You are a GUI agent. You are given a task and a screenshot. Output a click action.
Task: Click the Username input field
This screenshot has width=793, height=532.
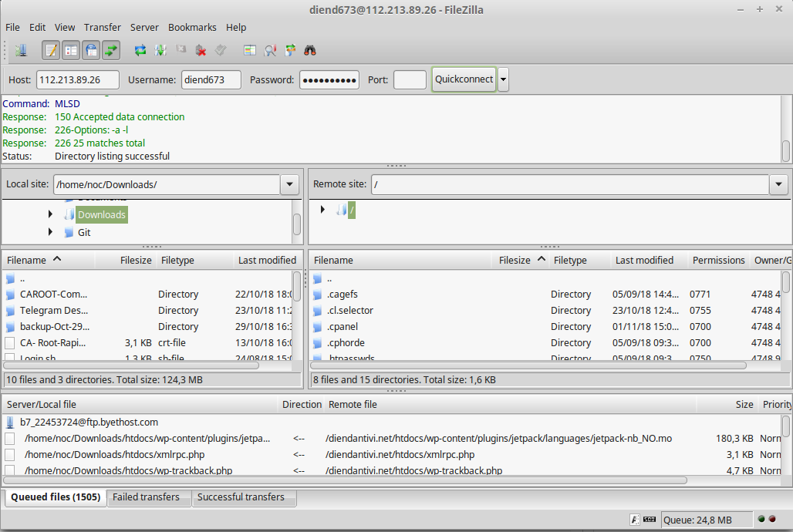[211, 80]
